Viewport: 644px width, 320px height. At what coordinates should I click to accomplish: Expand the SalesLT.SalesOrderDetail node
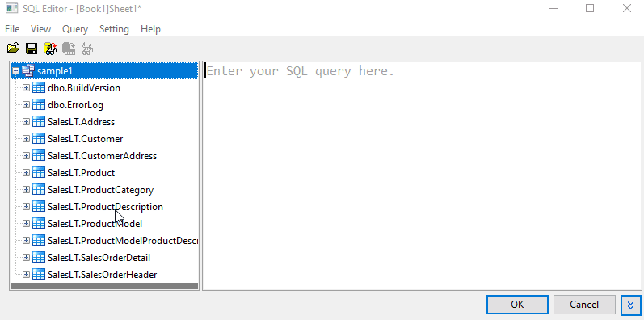coord(27,258)
